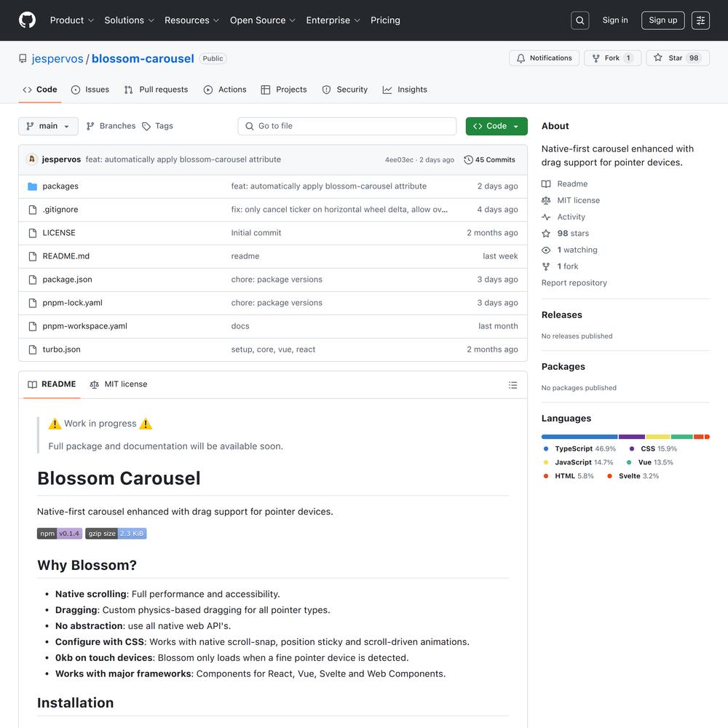
Task: Open the Insights tab
Action: point(404,90)
